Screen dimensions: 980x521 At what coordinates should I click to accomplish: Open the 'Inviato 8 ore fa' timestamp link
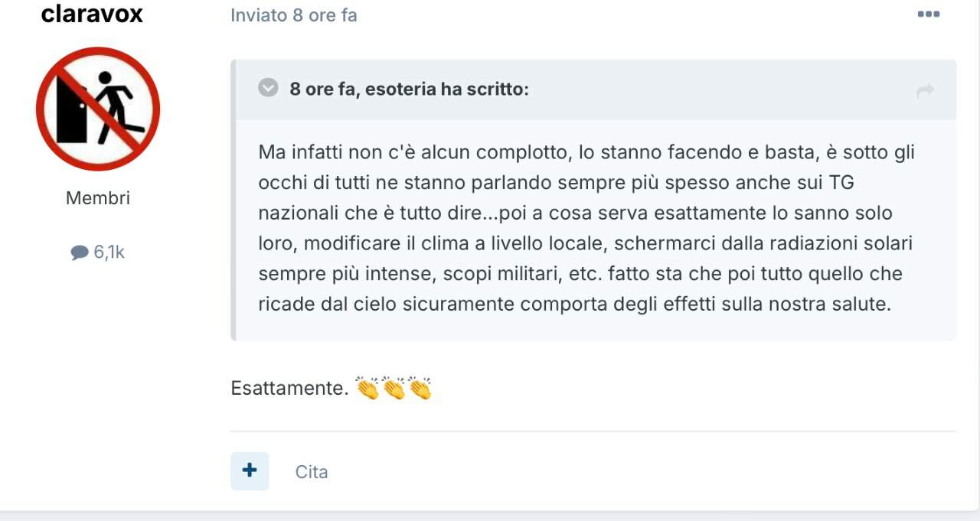click(x=294, y=15)
